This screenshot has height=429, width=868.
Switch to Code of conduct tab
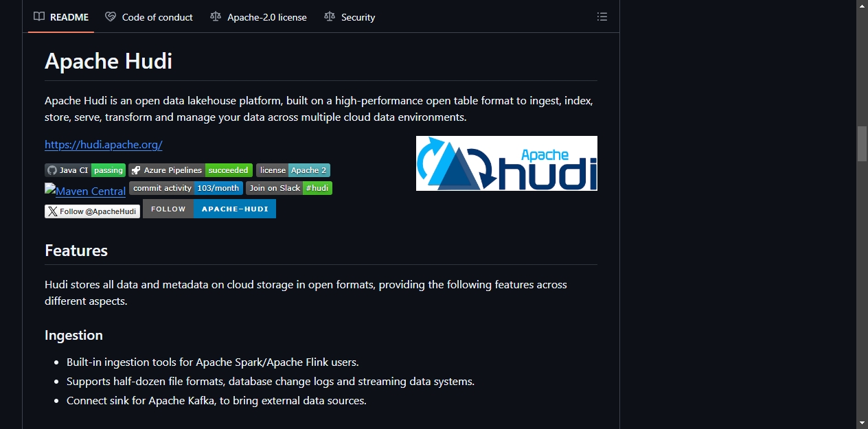pyautogui.click(x=149, y=16)
